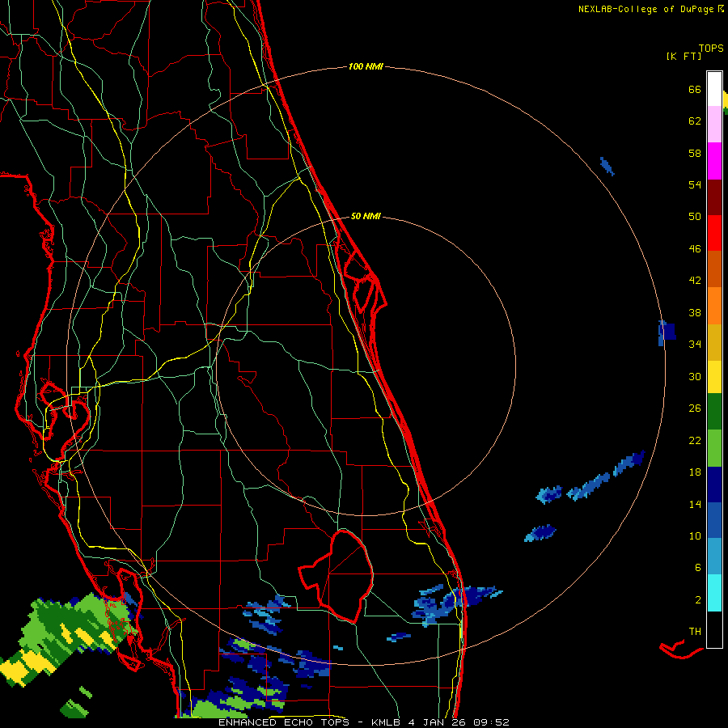Click the Enhanced Echo Tops KMLB caption

(x=364, y=722)
